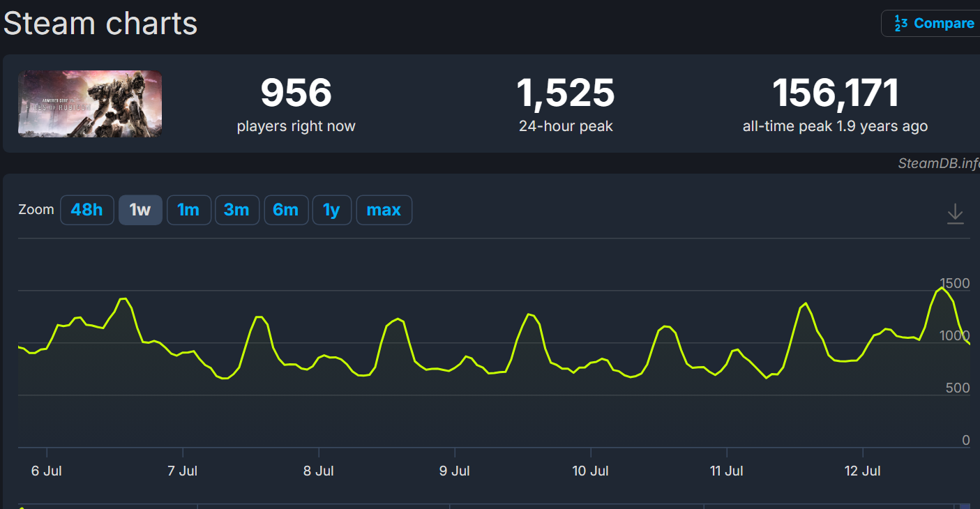This screenshot has width=980, height=509.
Task: Open the chart download menu icon
Action: click(x=955, y=214)
